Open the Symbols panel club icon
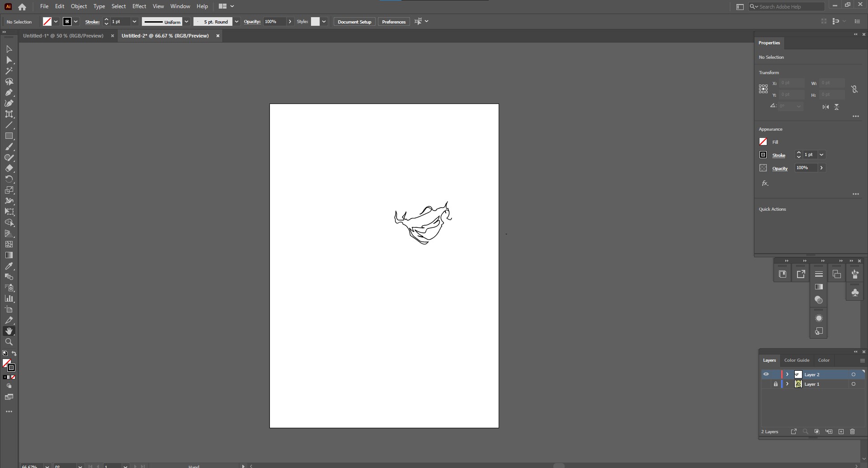 (x=855, y=293)
